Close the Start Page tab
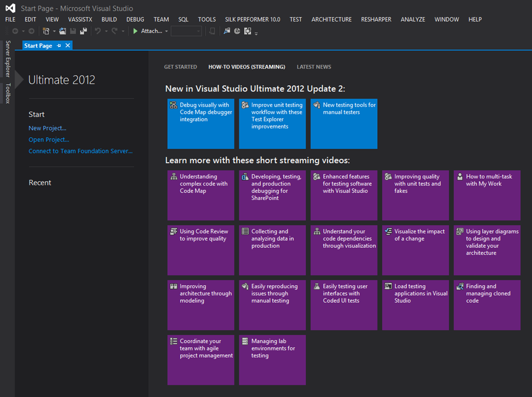The image size is (532, 397). pyautogui.click(x=68, y=46)
